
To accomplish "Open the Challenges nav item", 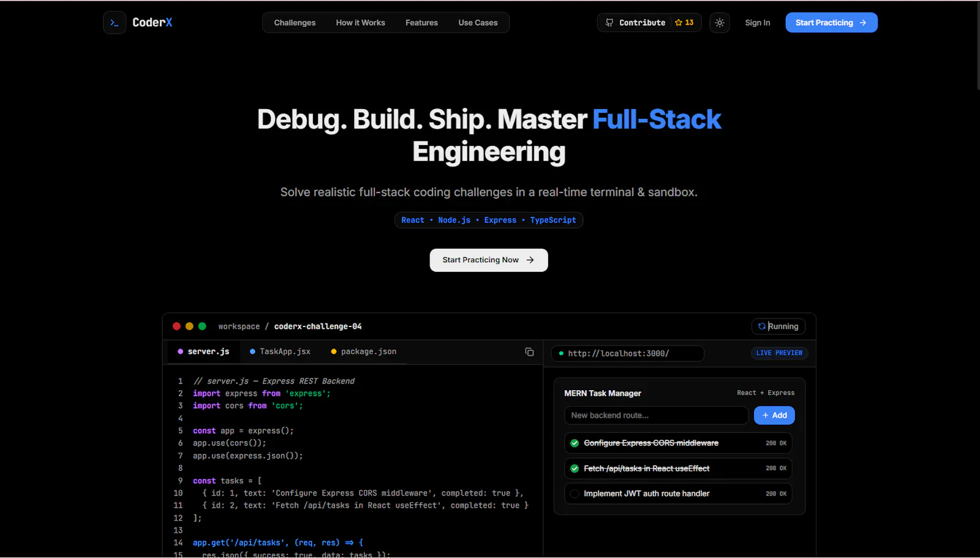I will coord(295,23).
